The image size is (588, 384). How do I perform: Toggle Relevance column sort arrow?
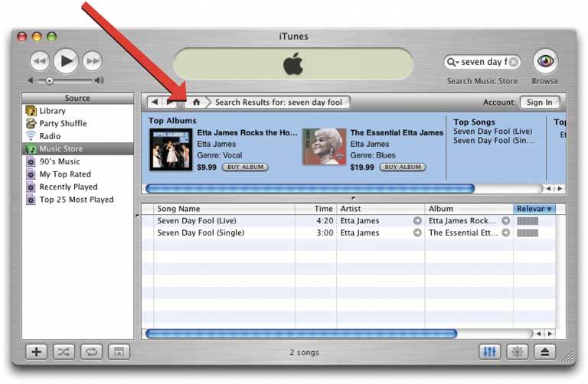click(x=549, y=209)
